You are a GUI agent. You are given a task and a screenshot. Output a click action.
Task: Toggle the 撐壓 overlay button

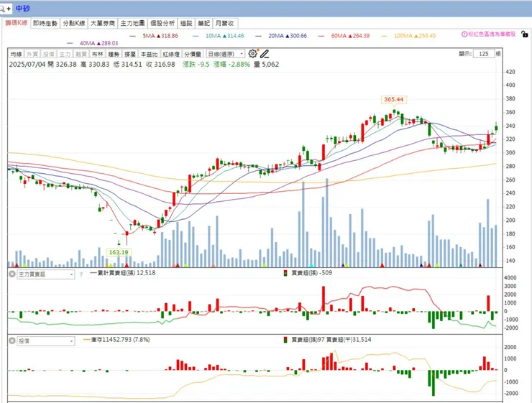click(130, 54)
